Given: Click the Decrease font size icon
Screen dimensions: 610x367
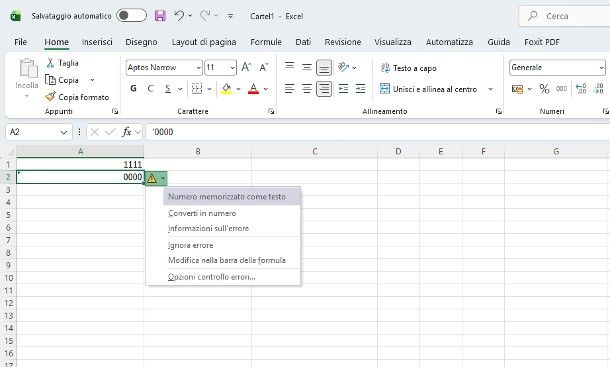Looking at the screenshot, I should pyautogui.click(x=264, y=67).
